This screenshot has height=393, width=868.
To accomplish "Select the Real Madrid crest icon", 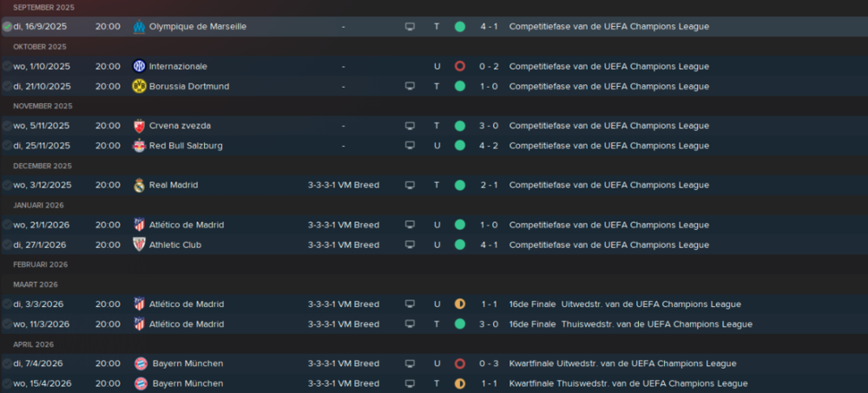I will click(x=139, y=186).
